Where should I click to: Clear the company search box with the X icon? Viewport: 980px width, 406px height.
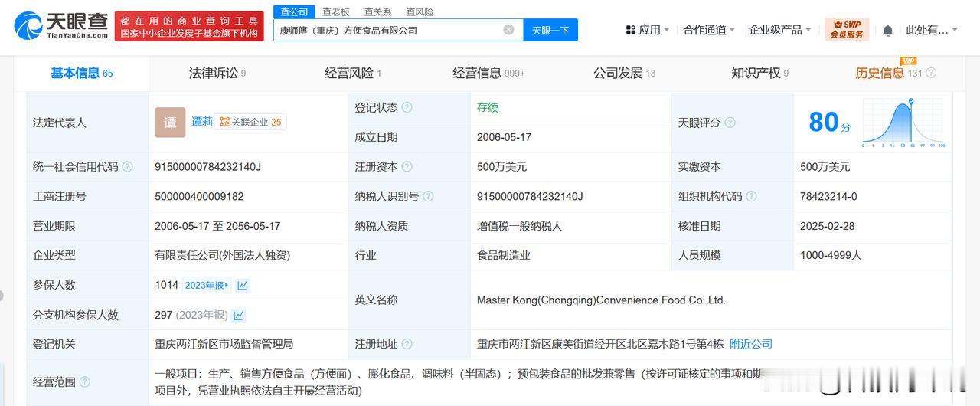(x=508, y=30)
